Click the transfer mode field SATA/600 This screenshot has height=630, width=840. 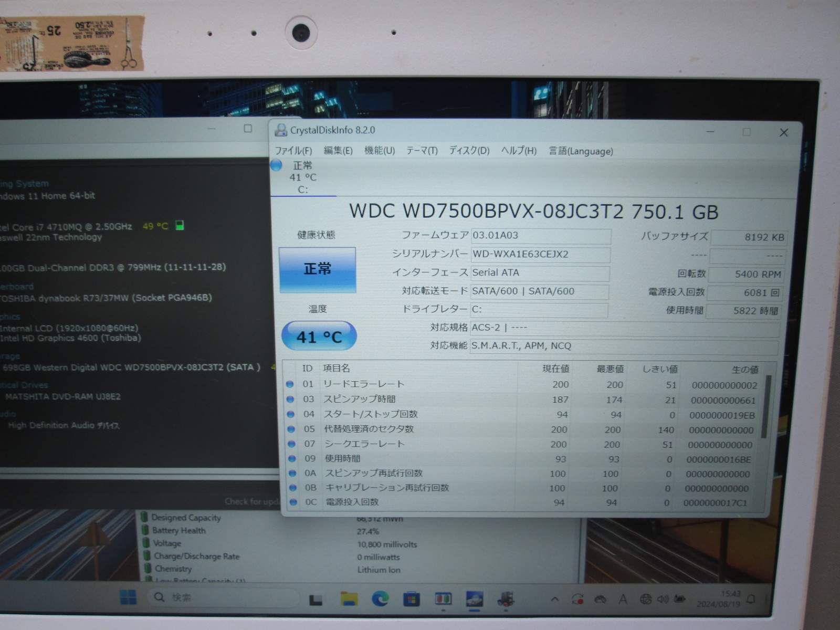pyautogui.click(x=540, y=291)
